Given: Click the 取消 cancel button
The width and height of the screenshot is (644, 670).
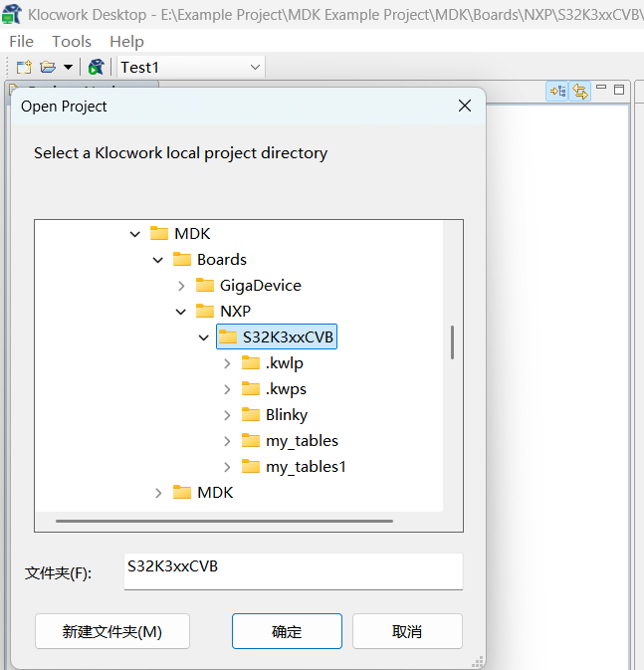Looking at the screenshot, I should (407, 631).
